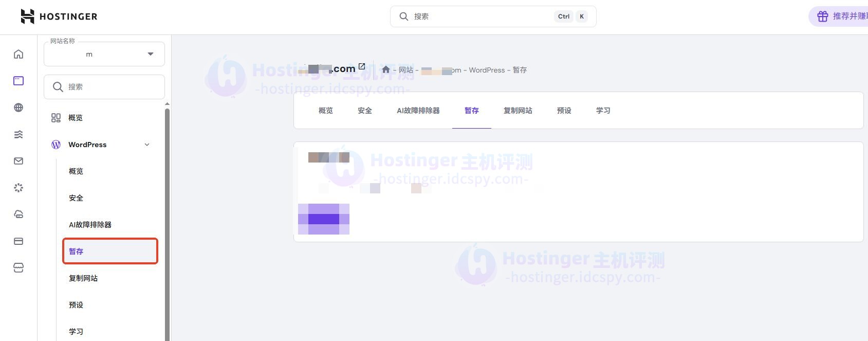This screenshot has height=341, width=868.
Task: Open the home icon in left rail
Action: click(19, 54)
